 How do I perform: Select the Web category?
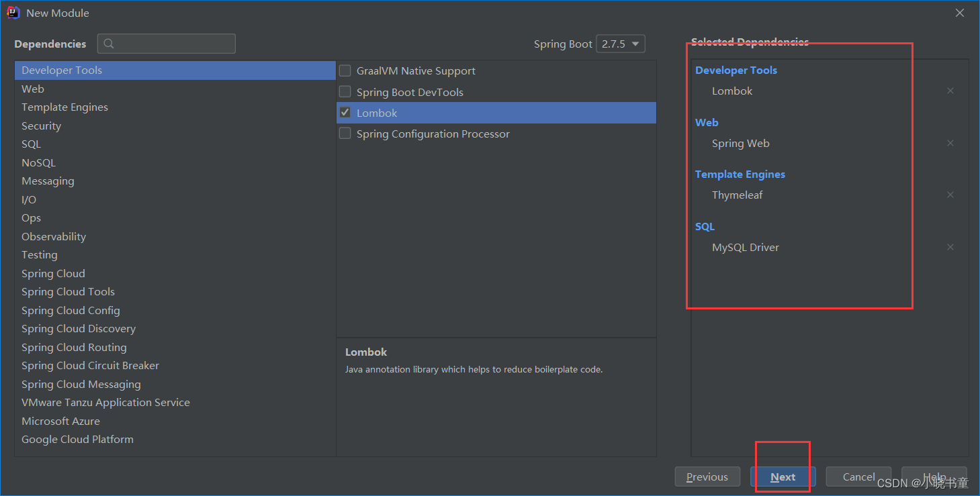(x=175, y=89)
